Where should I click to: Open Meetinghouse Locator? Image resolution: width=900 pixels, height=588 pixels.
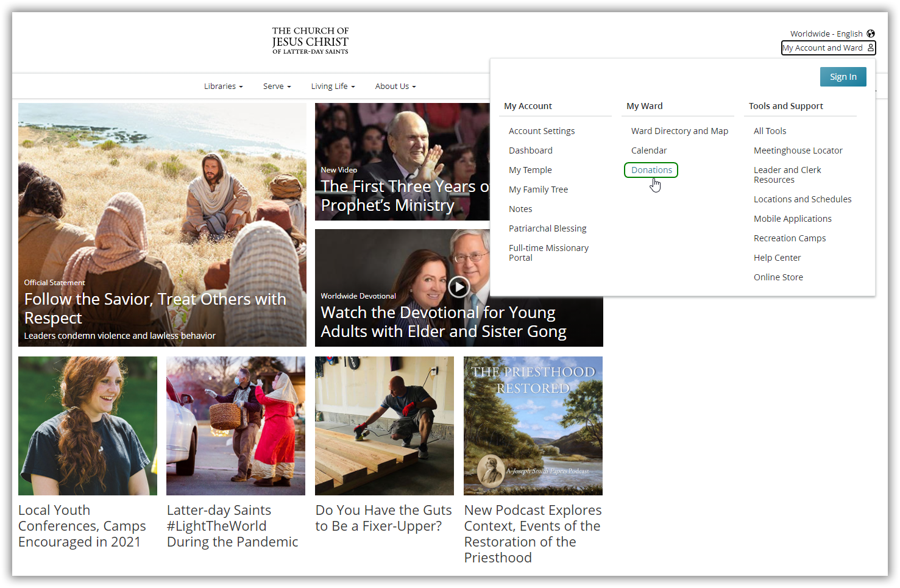point(798,151)
